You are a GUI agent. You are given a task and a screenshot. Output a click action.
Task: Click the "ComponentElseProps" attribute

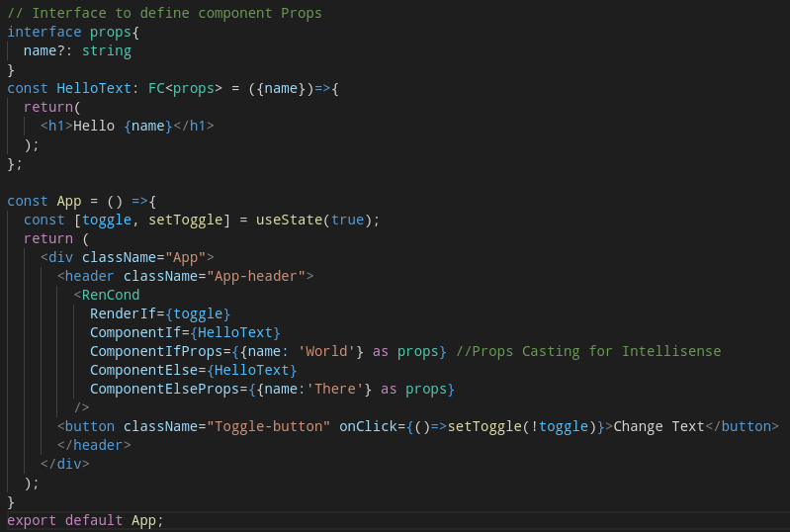(164, 389)
